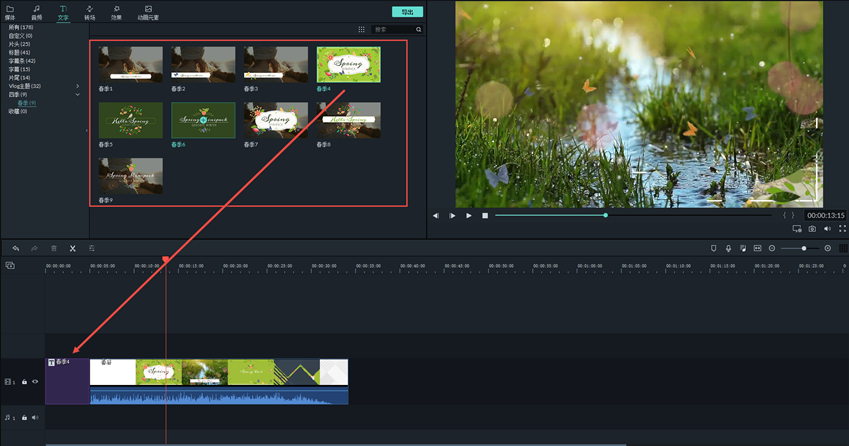Enter fullscreen preview mode
Viewport: 849px width, 446px height.
[842, 229]
